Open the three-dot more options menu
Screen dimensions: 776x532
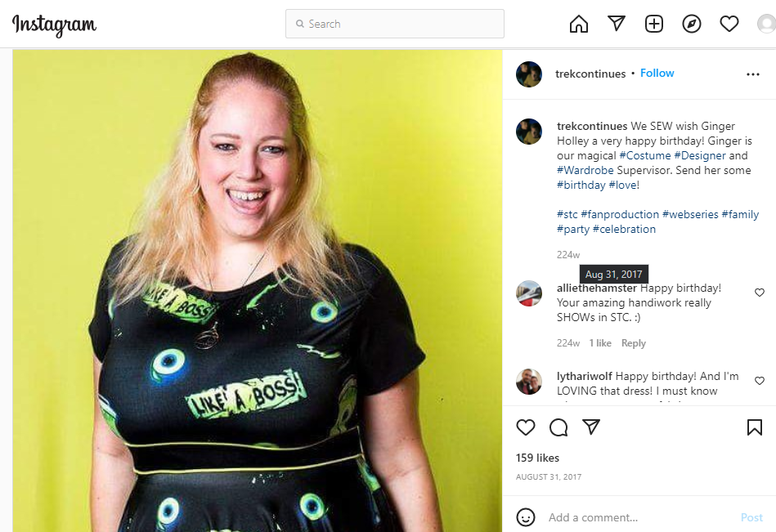click(x=753, y=74)
